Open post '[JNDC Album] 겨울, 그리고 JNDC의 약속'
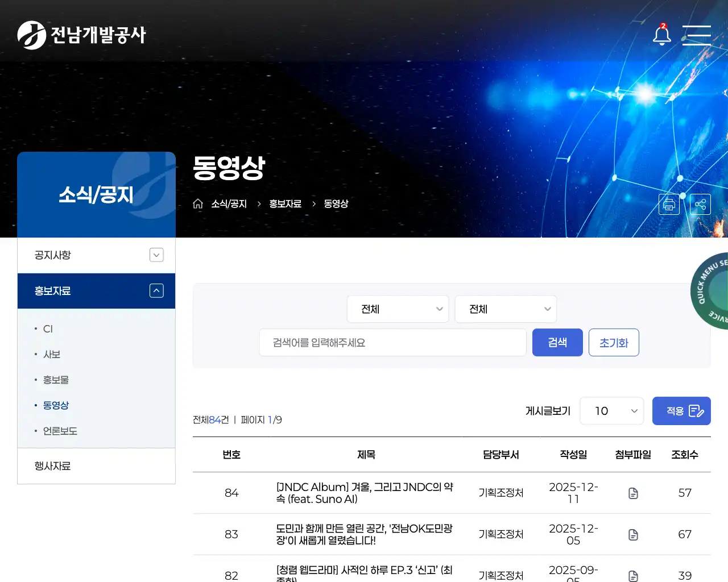This screenshot has height=582, width=728. coord(365,493)
